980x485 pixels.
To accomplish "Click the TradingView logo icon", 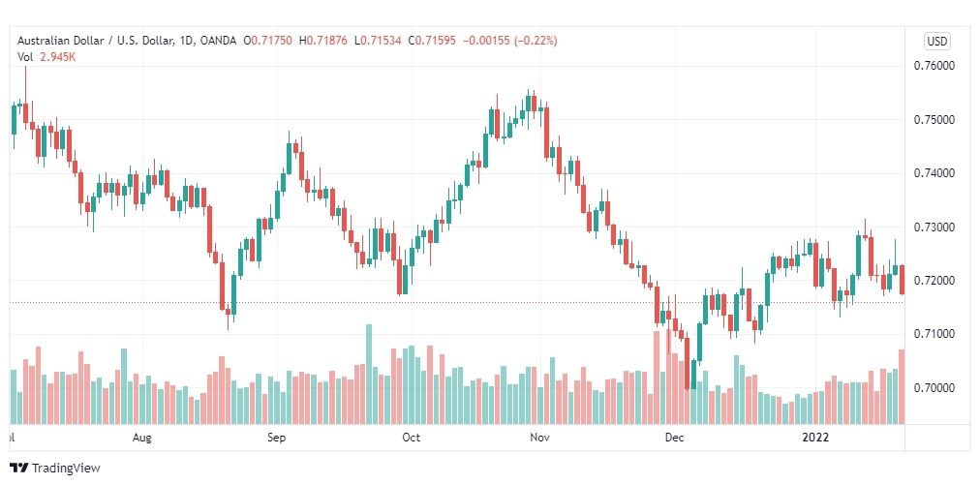I will [x=19, y=468].
